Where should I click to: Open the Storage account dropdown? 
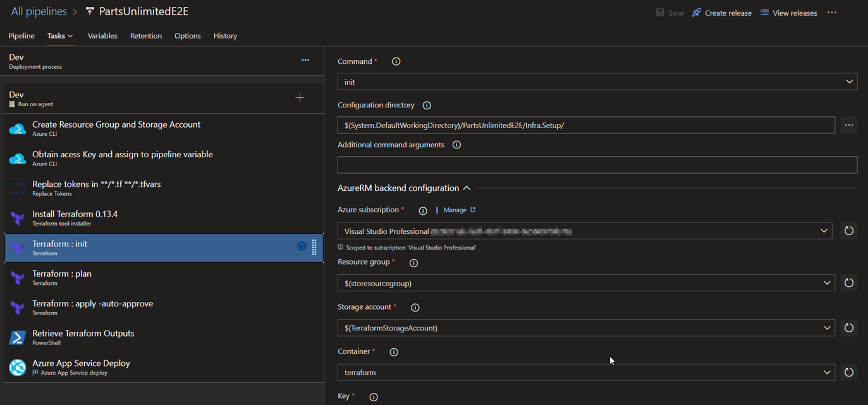pos(586,328)
